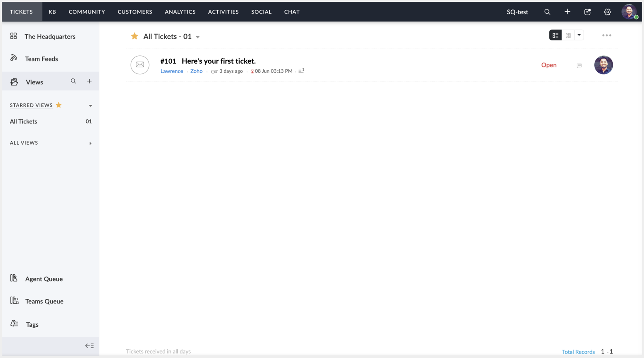Switch to the compact table view mode
The width and height of the screenshot is (644, 358).
coord(568,35)
